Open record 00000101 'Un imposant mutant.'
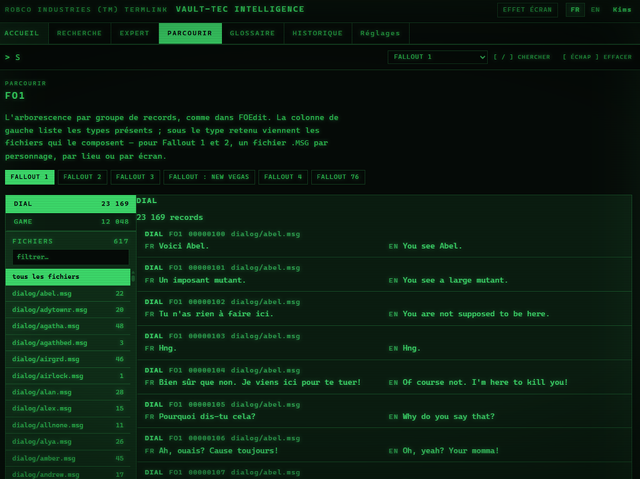 pyautogui.click(x=384, y=275)
